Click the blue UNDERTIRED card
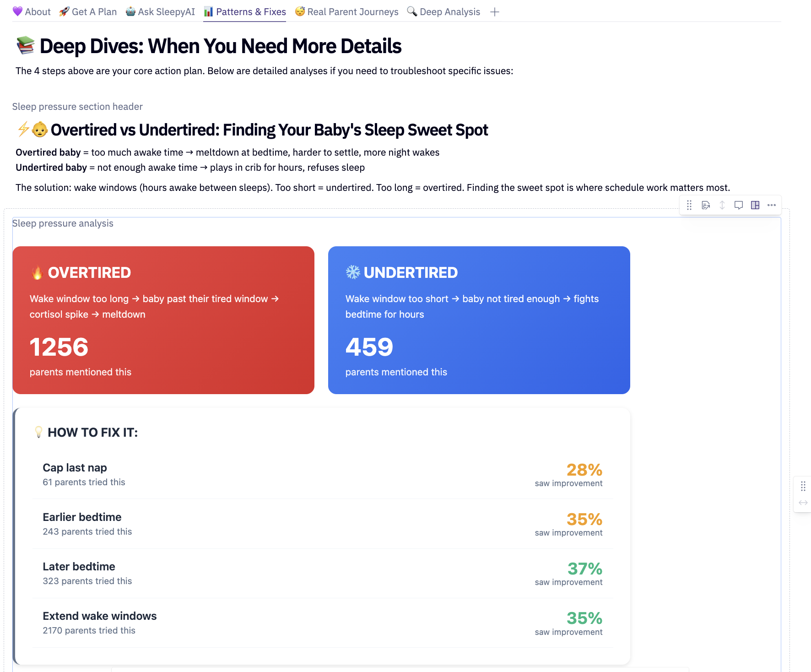 [x=479, y=320]
